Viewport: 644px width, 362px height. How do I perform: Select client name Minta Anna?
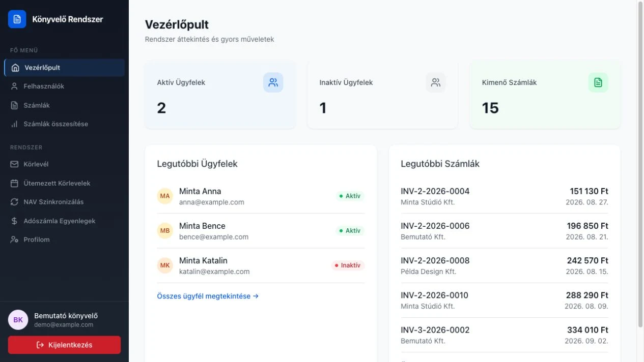200,191
